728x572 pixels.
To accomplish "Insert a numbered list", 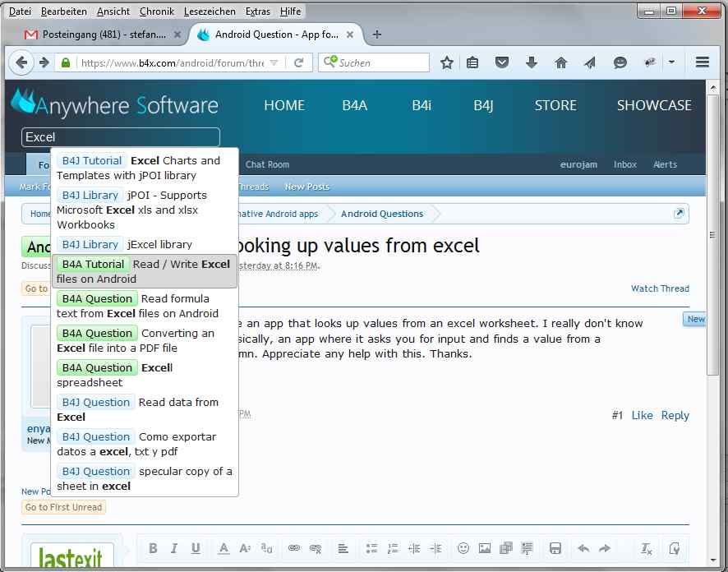I will [x=393, y=548].
